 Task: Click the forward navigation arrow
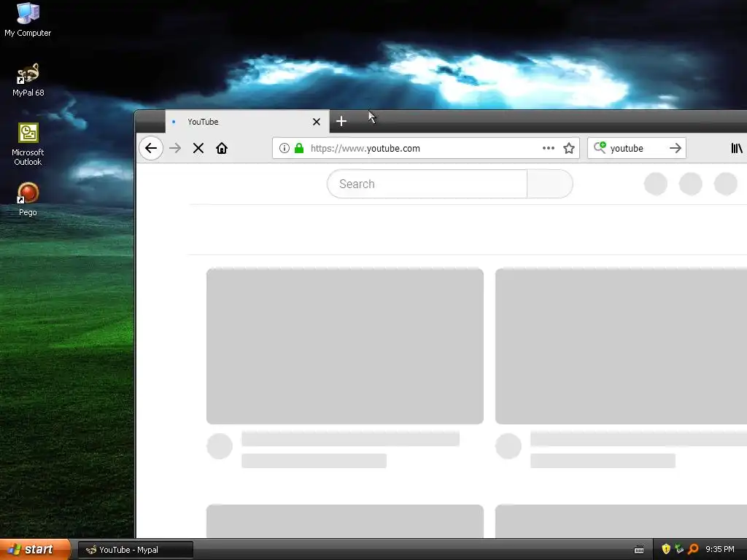pos(175,148)
